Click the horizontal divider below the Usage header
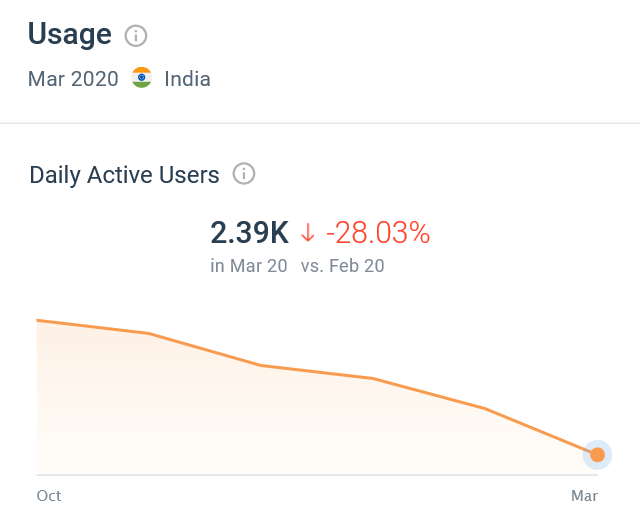This screenshot has width=640, height=517. pyautogui.click(x=320, y=123)
